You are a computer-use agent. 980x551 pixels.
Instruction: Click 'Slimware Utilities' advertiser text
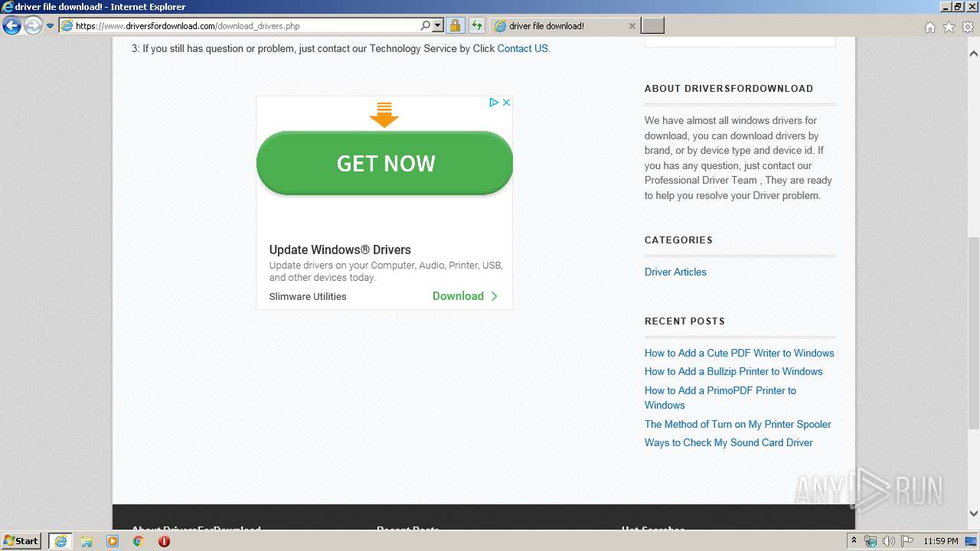(x=308, y=296)
